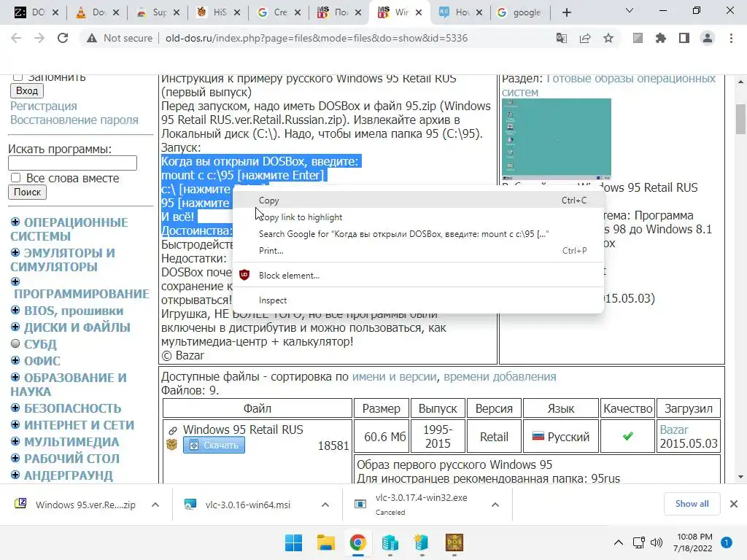This screenshot has height=560, width=747.
Task: Choose Print... from the context menu
Action: [x=418, y=251]
